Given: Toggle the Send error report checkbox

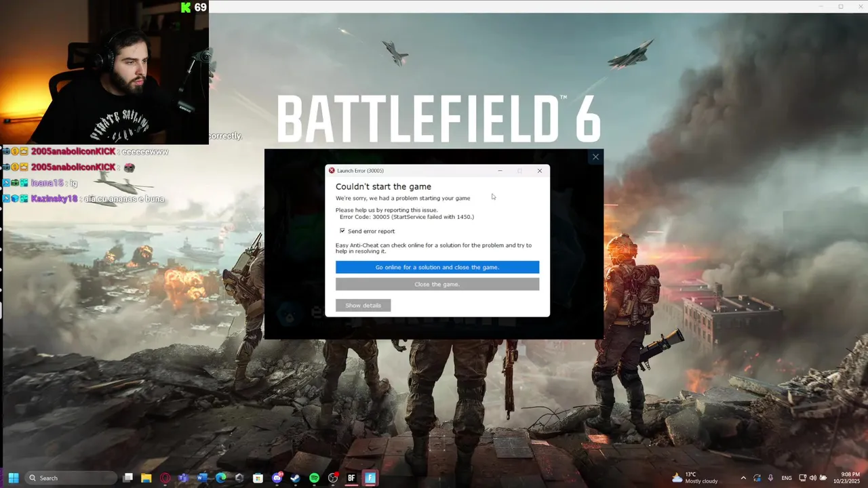Looking at the screenshot, I should (x=342, y=231).
